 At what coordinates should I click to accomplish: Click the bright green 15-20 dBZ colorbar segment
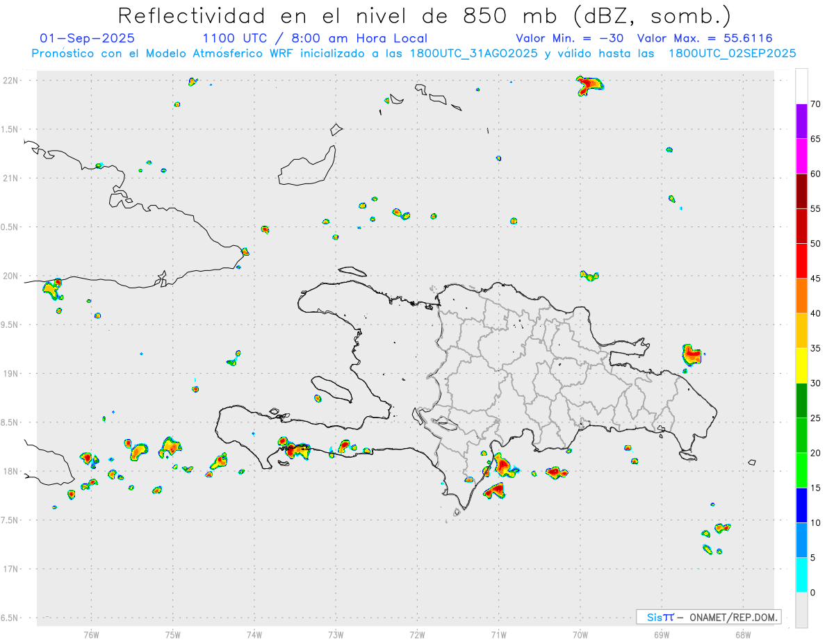pyautogui.click(x=801, y=470)
